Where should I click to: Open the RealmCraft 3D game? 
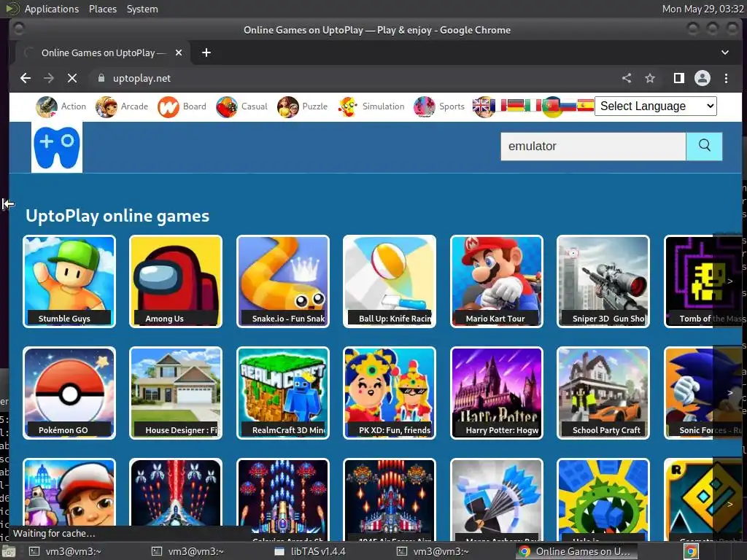(283, 393)
